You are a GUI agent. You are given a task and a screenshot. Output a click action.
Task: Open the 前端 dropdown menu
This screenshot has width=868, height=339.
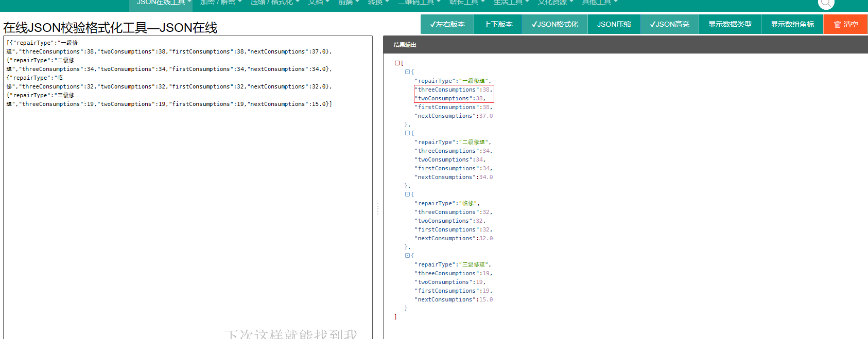pos(348,3)
